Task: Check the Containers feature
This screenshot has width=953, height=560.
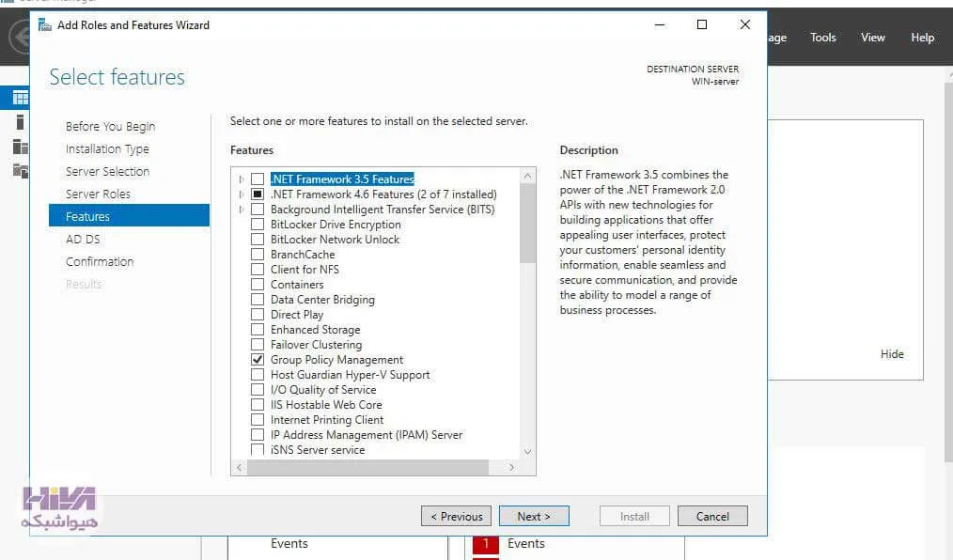Action: (x=258, y=285)
